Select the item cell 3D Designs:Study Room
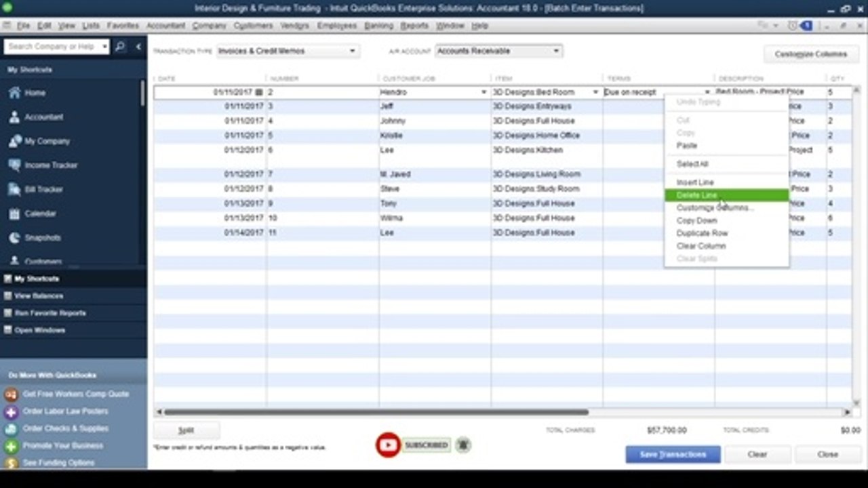 tap(547, 189)
